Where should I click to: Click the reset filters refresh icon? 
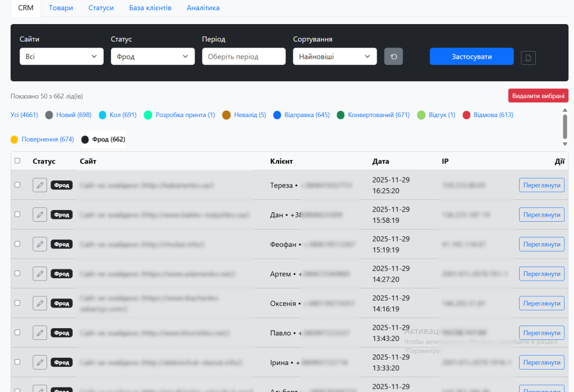[394, 57]
